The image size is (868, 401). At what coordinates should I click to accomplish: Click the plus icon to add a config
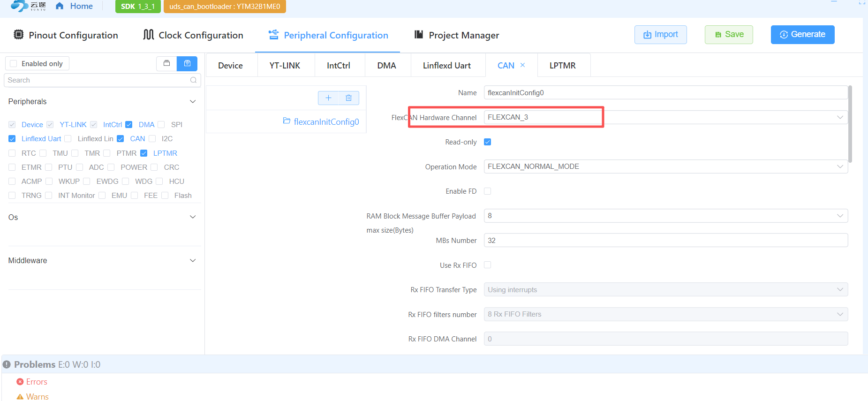tap(328, 98)
